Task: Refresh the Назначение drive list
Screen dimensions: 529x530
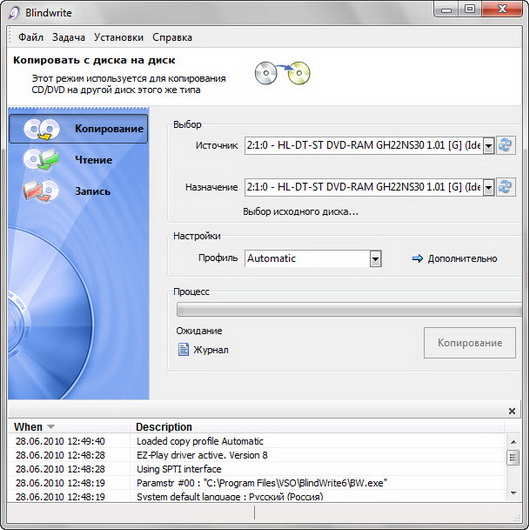Action: click(x=505, y=187)
